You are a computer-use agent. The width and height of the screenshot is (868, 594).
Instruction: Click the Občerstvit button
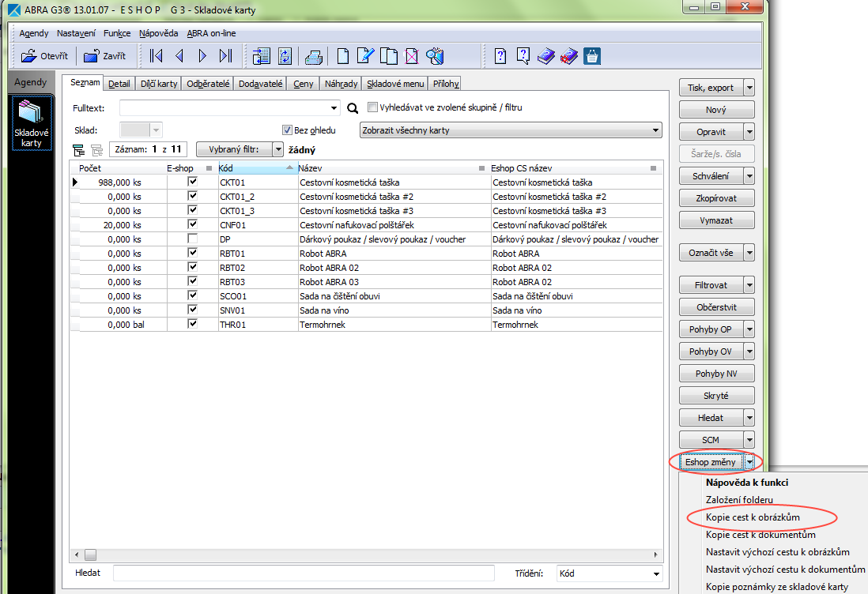coord(716,307)
